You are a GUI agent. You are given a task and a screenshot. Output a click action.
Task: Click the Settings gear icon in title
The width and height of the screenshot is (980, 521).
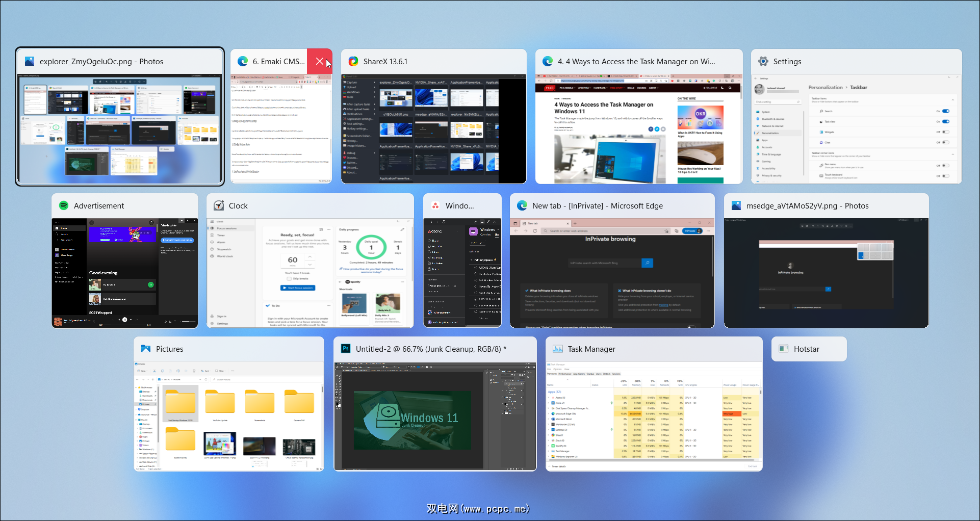pyautogui.click(x=763, y=62)
